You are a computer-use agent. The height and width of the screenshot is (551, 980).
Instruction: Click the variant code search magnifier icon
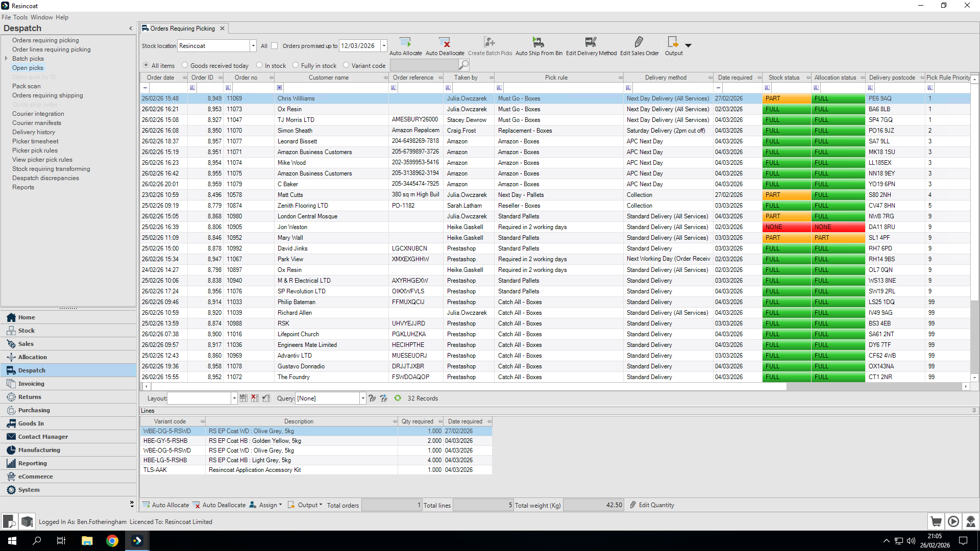(x=463, y=65)
